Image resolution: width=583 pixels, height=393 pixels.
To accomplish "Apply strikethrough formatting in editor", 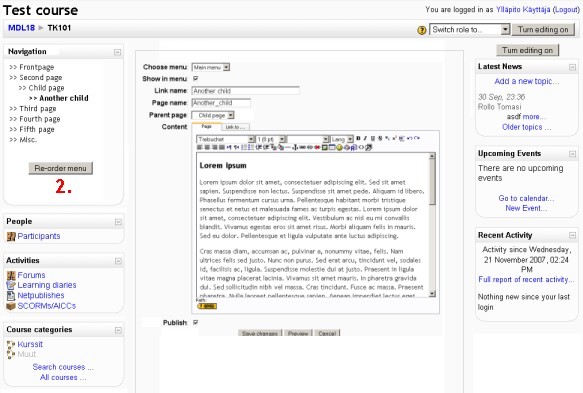I will tap(380, 138).
